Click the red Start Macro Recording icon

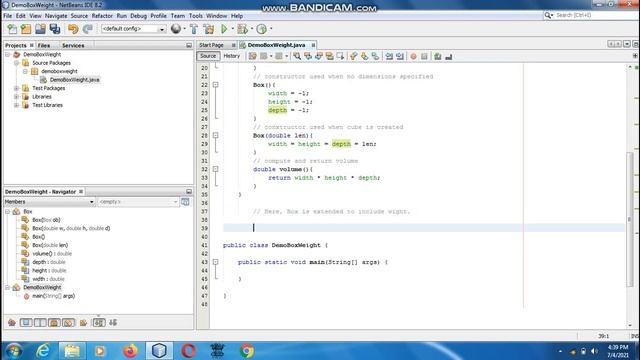413,56
